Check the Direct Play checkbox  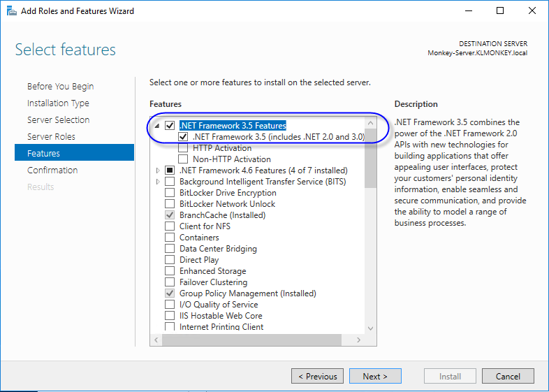tap(170, 260)
